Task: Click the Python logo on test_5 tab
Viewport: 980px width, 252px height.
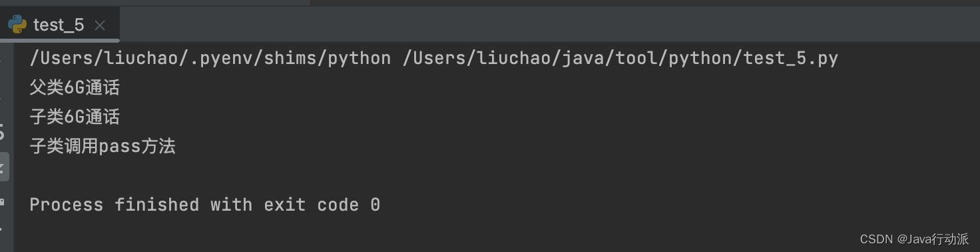Action: pos(17,25)
